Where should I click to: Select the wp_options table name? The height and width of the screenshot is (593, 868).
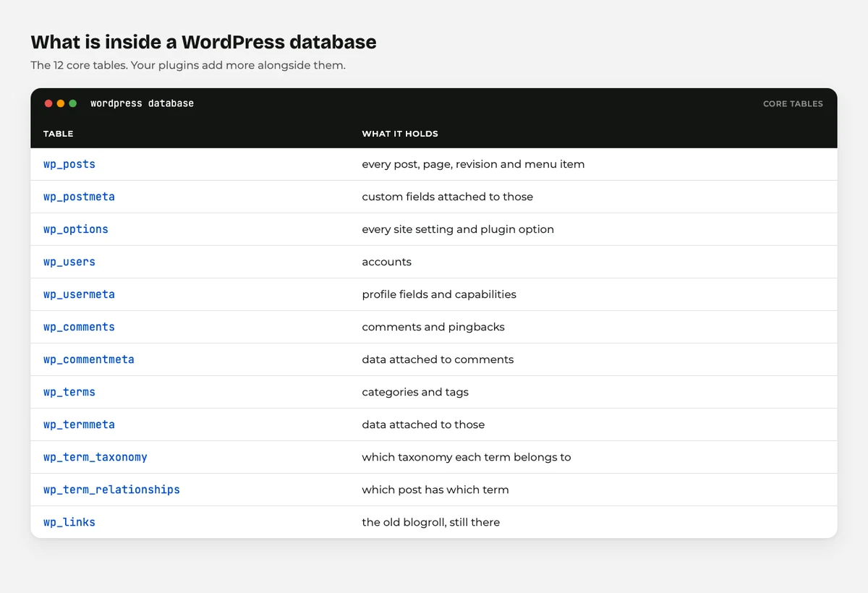point(76,229)
